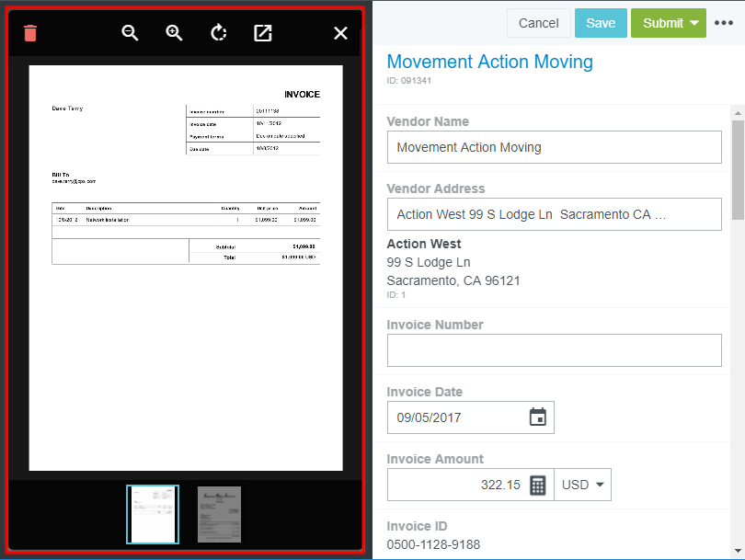Expand the USD currency dropdown

click(583, 485)
